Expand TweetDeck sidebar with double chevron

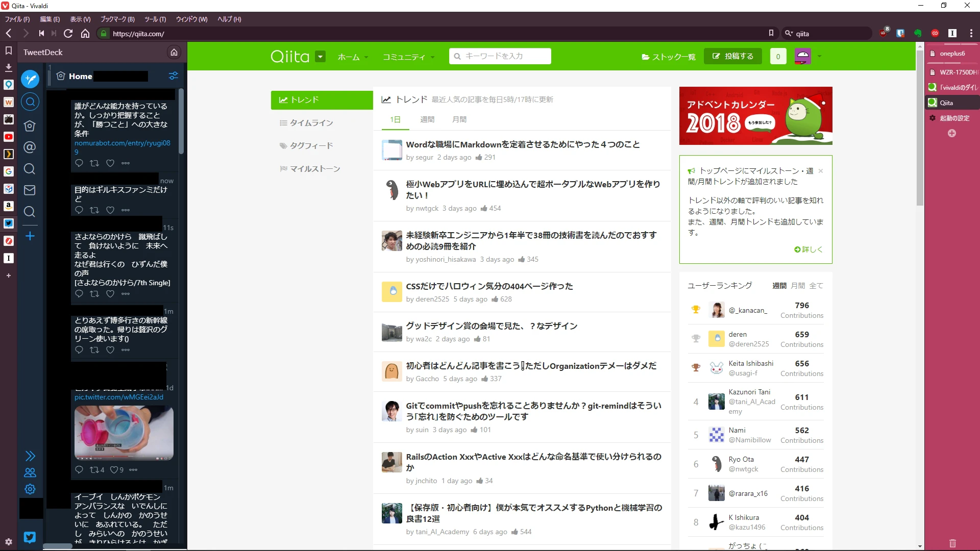pos(30,456)
